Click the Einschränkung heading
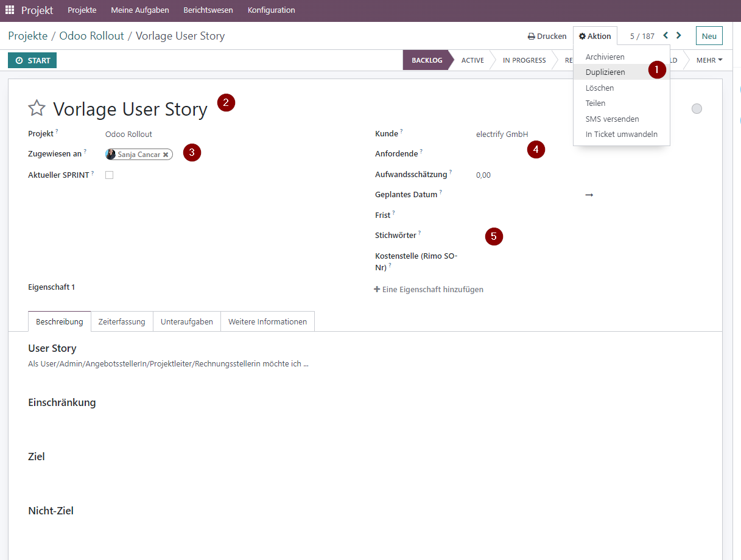 click(62, 402)
